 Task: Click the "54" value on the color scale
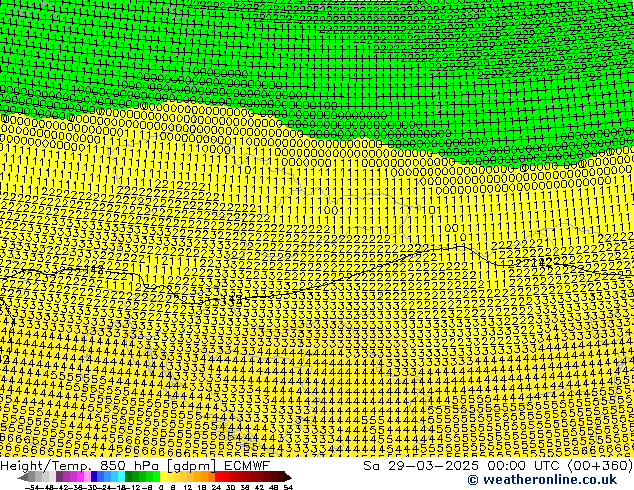[x=288, y=487]
